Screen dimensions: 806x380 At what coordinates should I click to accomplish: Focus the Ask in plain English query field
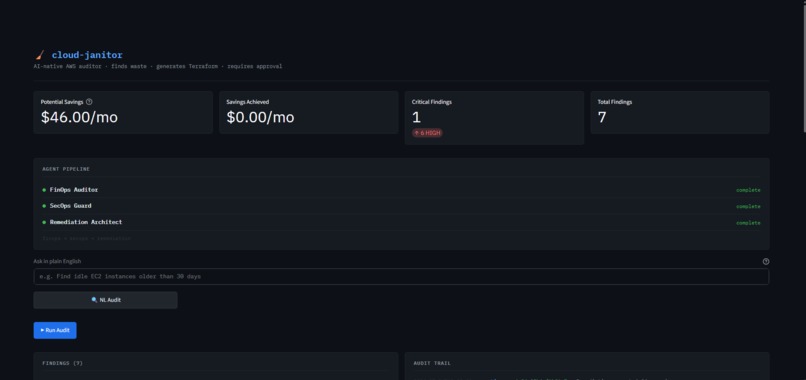coord(401,277)
